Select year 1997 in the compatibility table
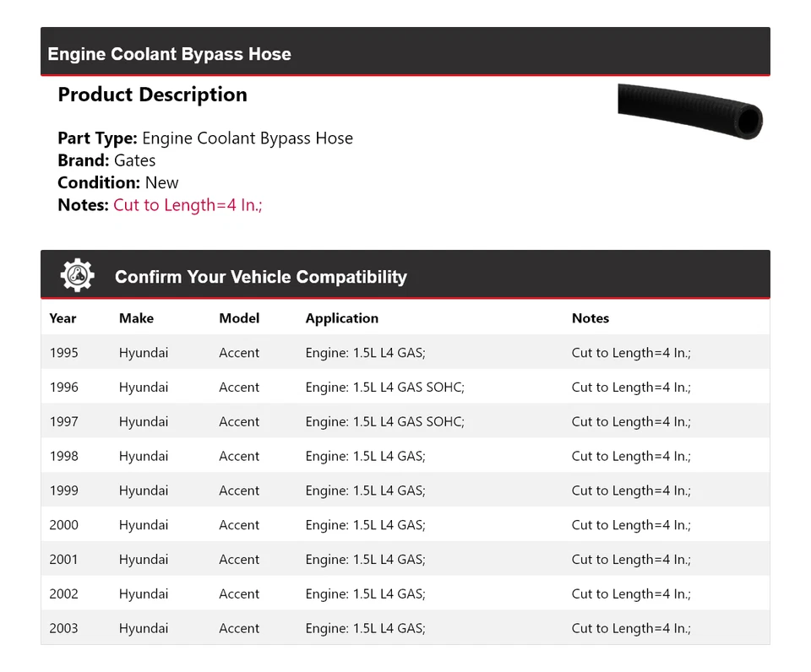 coord(64,422)
